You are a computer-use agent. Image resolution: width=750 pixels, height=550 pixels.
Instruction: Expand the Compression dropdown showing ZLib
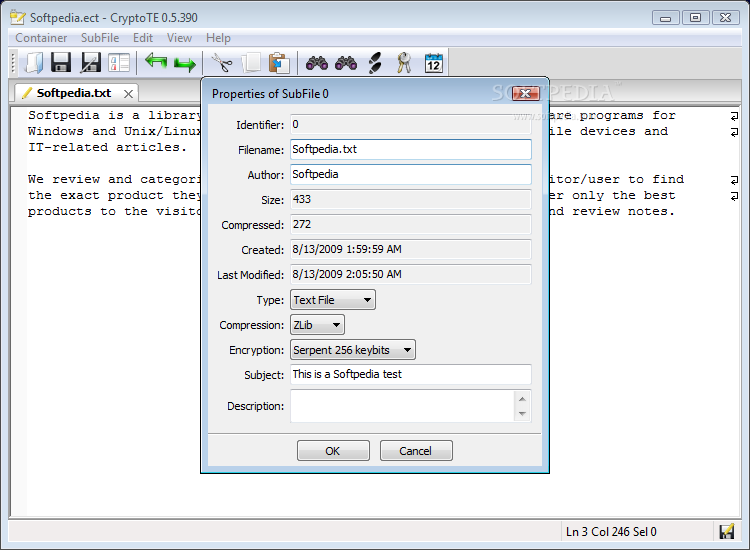pos(317,325)
